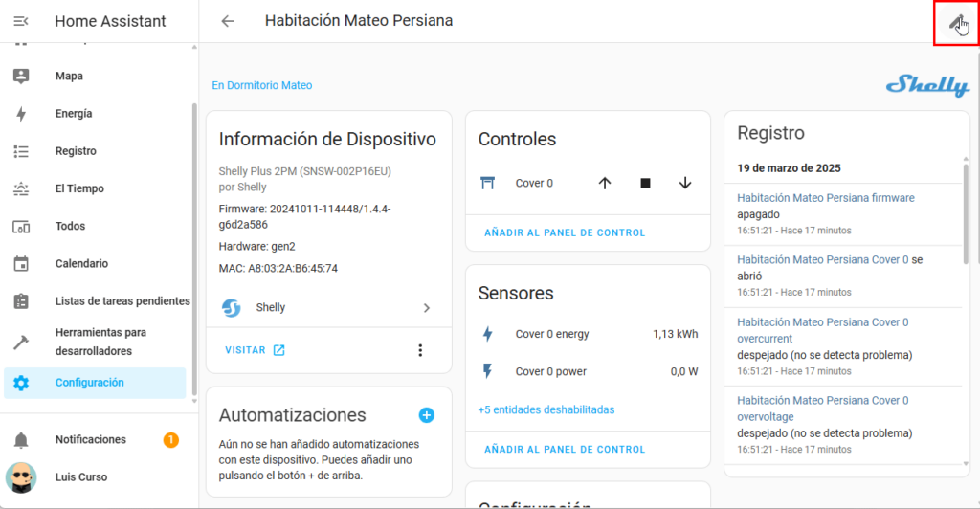The image size is (980, 509).
Task: Open Herramientas para desarrolladores
Action: pyautogui.click(x=100, y=342)
